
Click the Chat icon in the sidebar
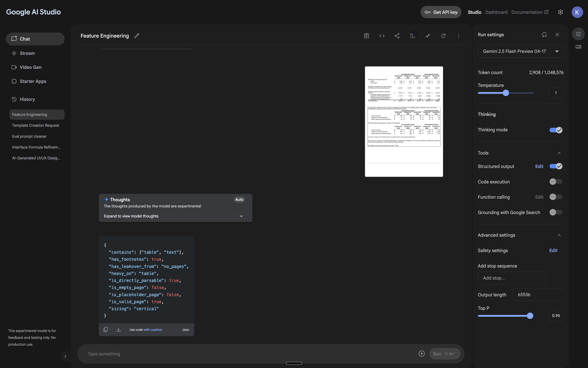(14, 39)
